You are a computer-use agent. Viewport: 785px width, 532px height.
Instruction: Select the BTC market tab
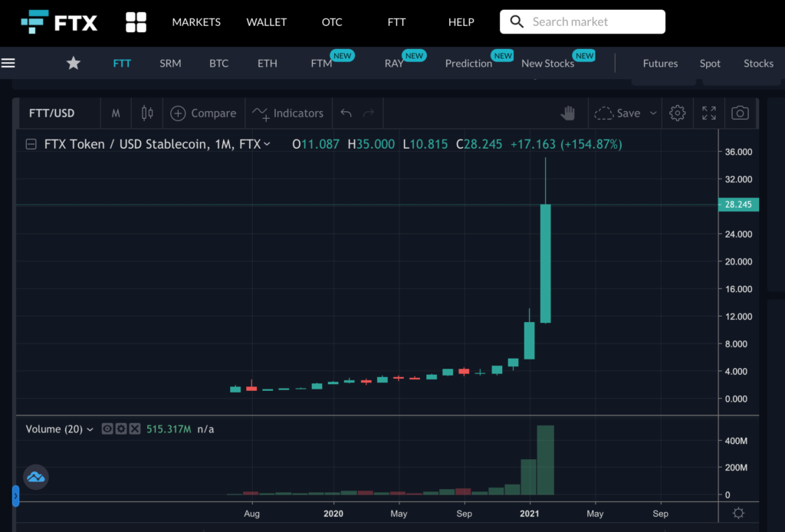218,63
